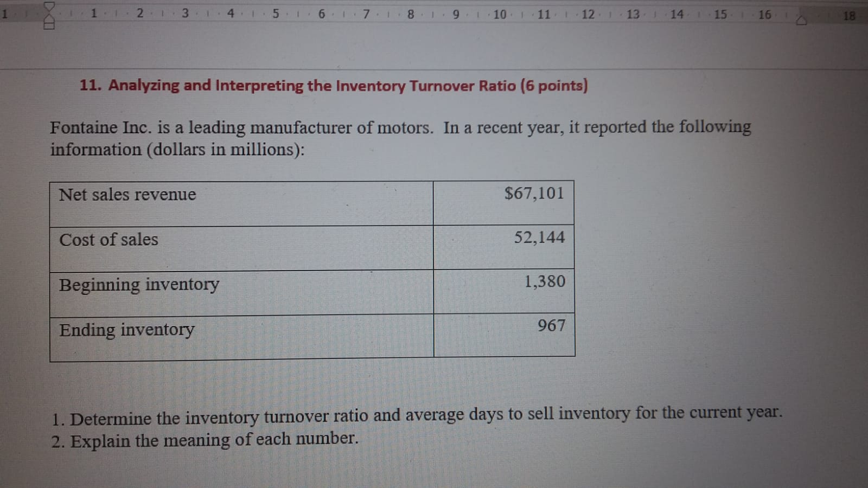This screenshot has height=488, width=868.
Task: Click the number 10 on the horizontal ruler
Action: pyautogui.click(x=500, y=15)
